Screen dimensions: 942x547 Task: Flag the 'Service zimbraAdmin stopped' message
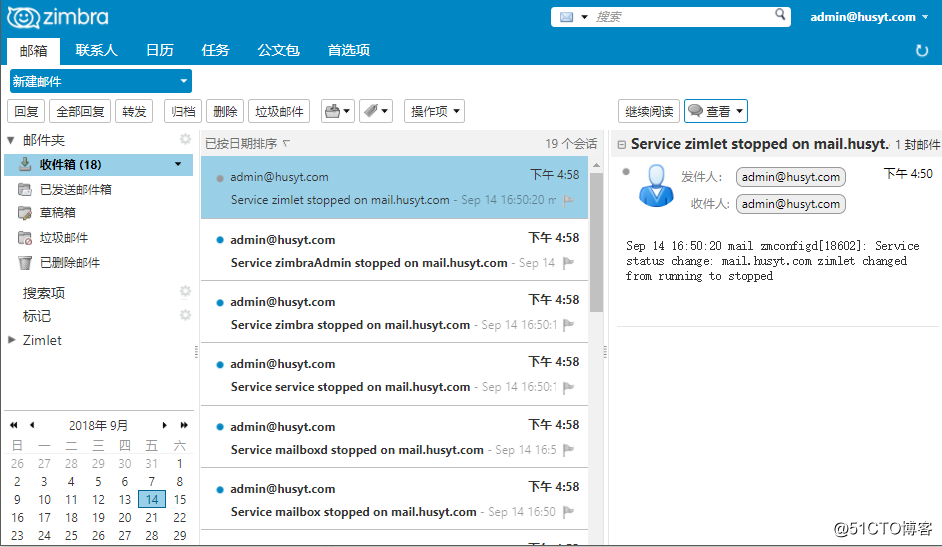pyautogui.click(x=568, y=262)
